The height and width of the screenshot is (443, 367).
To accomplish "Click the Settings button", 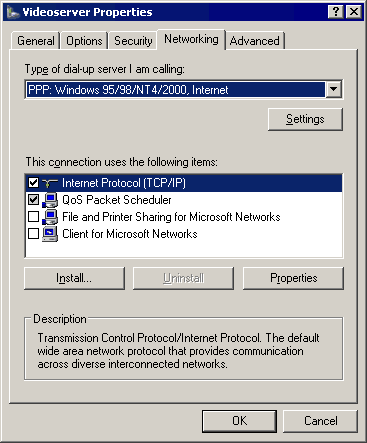I will coord(305,119).
